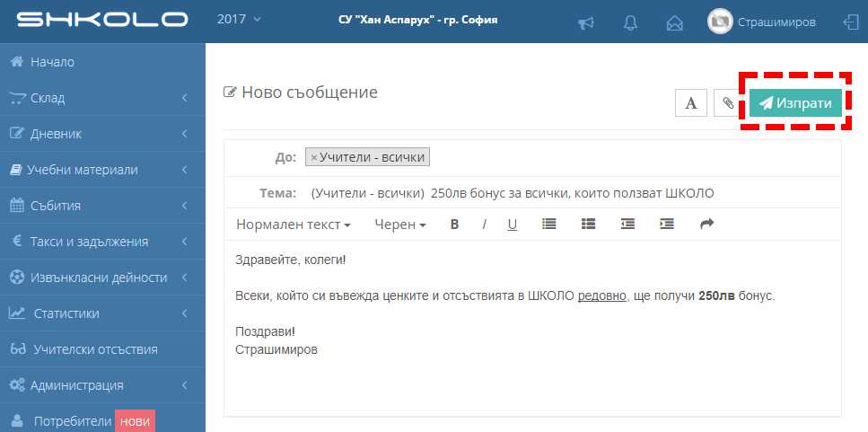
Task: Toggle the text formatting A button
Action: click(691, 103)
